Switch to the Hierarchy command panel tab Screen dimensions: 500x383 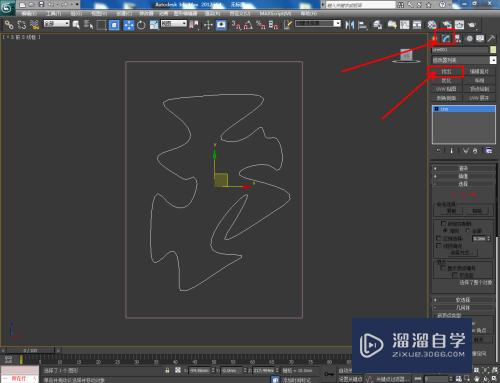[x=458, y=39]
